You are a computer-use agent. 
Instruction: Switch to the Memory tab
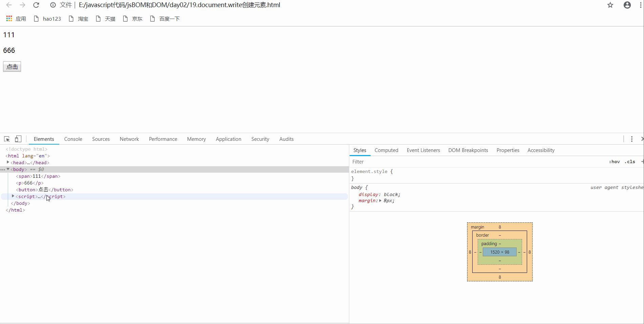click(196, 139)
